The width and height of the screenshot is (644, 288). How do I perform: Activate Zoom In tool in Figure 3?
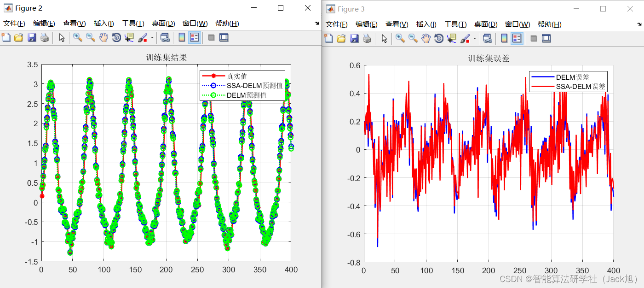tap(400, 38)
